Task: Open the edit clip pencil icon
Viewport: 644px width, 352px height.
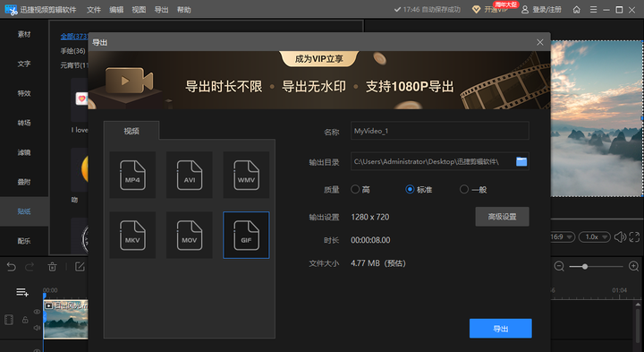Action: [x=80, y=267]
